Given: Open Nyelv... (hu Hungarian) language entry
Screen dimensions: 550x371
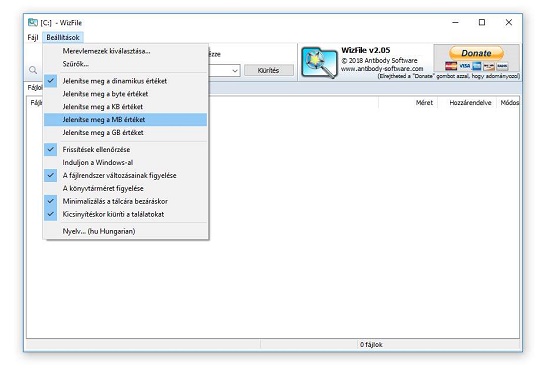Looking at the screenshot, I should click(126, 231).
